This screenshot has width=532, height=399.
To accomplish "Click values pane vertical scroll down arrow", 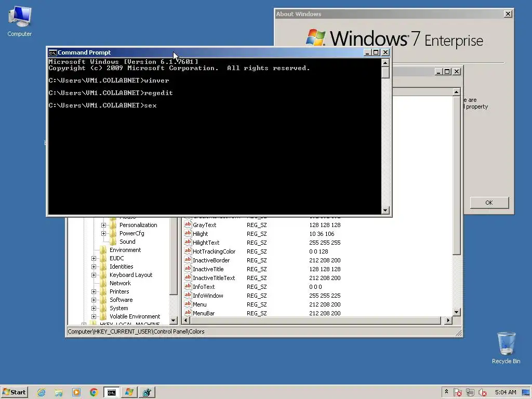I will coord(457,312).
